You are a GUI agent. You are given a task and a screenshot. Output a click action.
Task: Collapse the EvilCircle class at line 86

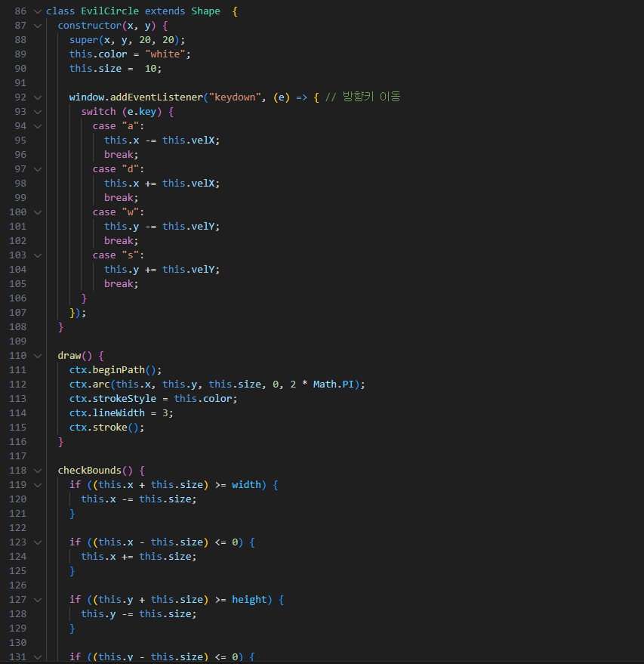click(38, 11)
